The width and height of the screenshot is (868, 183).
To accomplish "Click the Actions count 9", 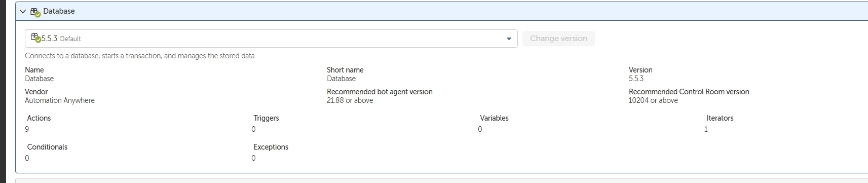I will pos(27,129).
